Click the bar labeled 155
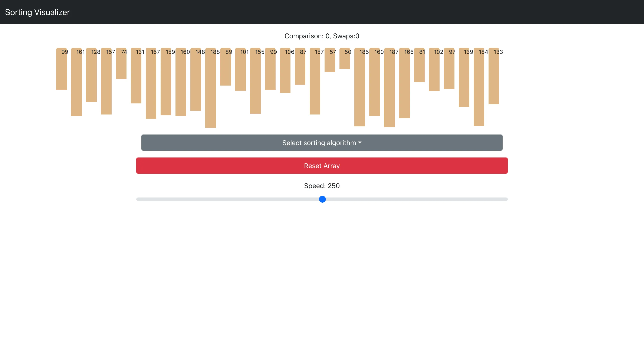 pos(255,81)
